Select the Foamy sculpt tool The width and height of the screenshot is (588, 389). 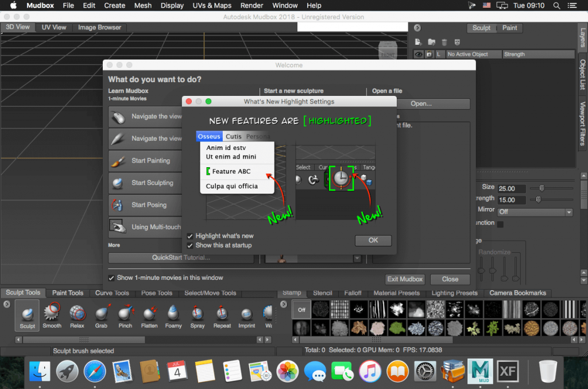173,315
